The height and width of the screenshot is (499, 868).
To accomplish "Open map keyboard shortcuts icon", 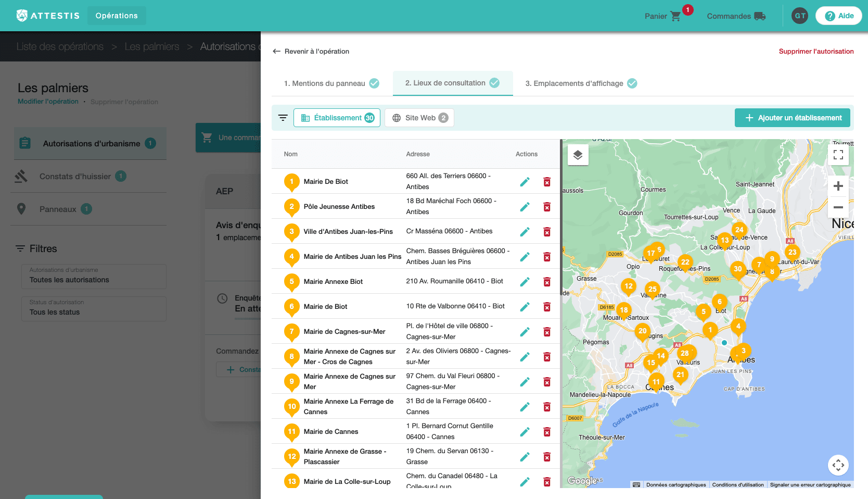I will pos(636,485).
